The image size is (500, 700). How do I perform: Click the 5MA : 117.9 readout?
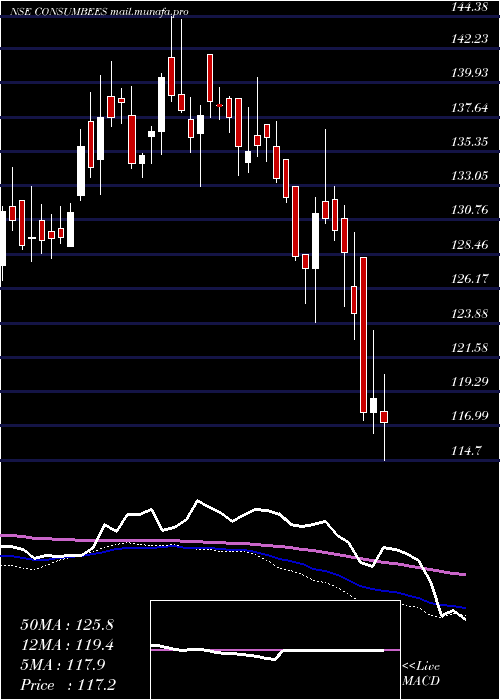click(62, 665)
